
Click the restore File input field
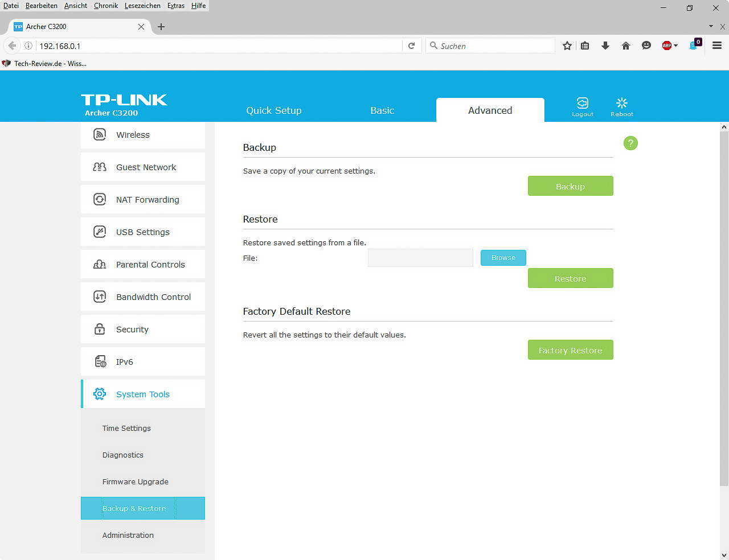coord(420,258)
